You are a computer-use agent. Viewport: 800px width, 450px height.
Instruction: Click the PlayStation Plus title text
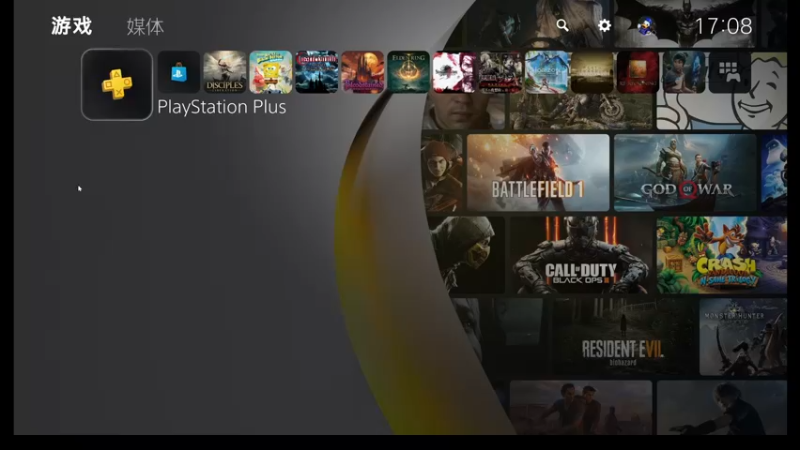(x=221, y=107)
